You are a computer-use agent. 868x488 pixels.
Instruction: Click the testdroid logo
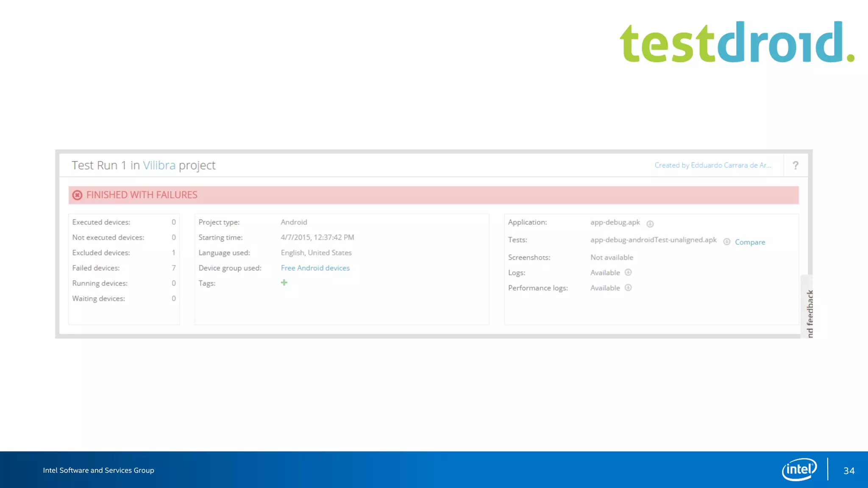pos(737,42)
